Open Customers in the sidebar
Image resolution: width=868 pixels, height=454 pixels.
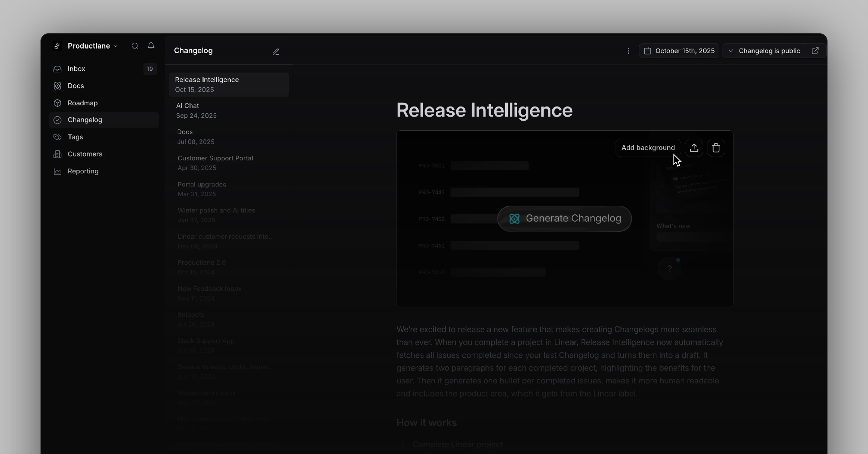click(x=85, y=154)
